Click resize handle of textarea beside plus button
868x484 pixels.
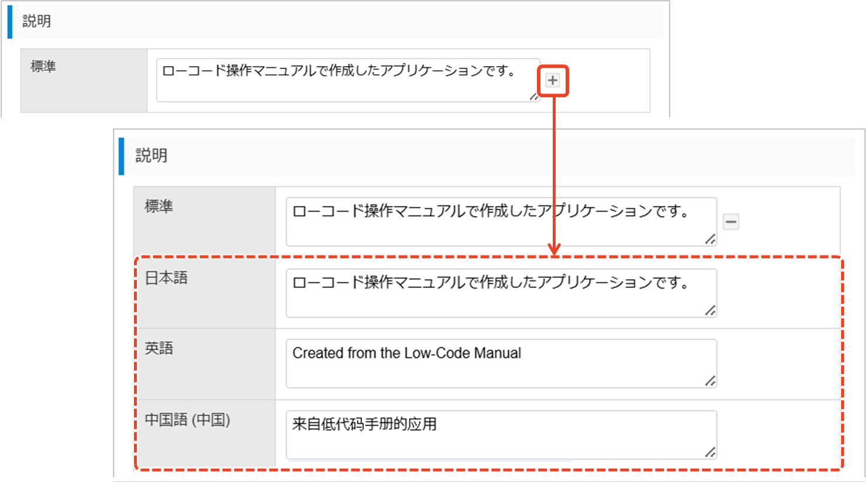pos(534,97)
